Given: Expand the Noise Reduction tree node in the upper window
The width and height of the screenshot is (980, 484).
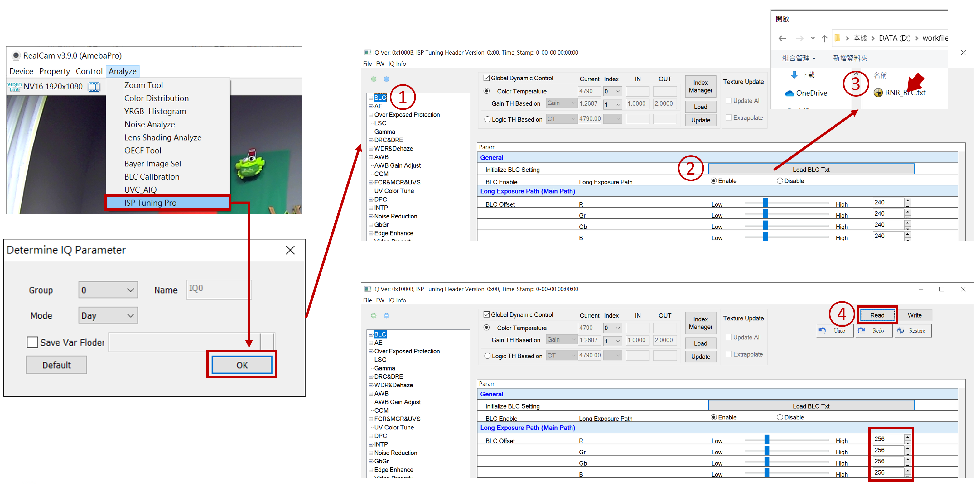Looking at the screenshot, I should tap(370, 216).
